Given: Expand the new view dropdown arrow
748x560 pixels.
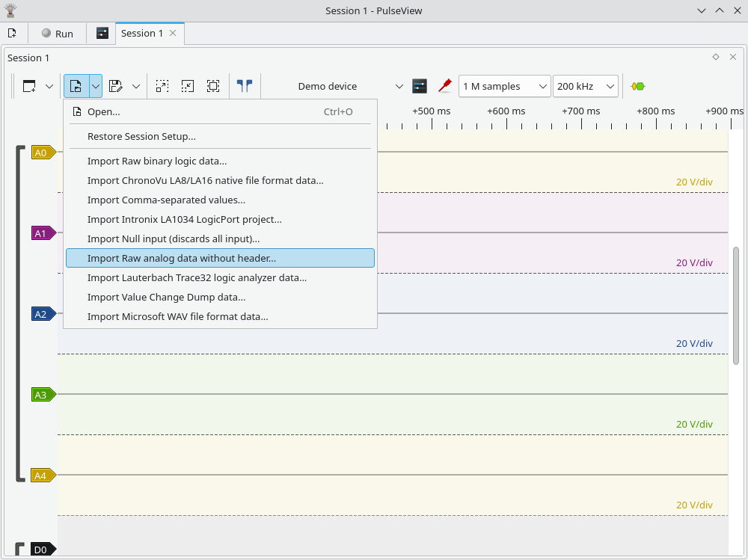Looking at the screenshot, I should (49, 86).
